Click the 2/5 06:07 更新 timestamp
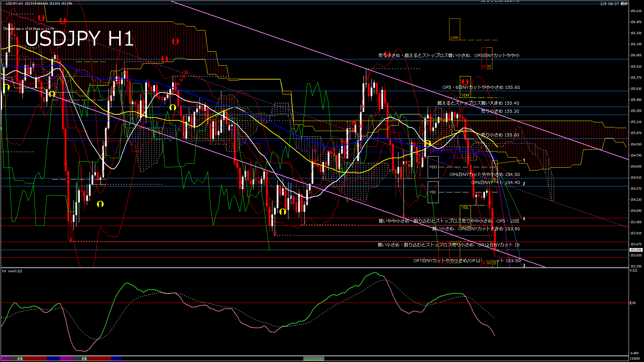 614,4
